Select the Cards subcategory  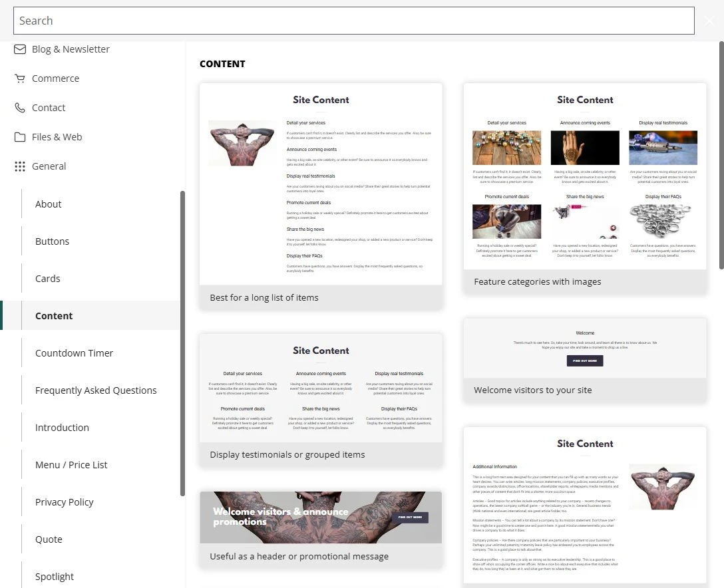pos(47,279)
